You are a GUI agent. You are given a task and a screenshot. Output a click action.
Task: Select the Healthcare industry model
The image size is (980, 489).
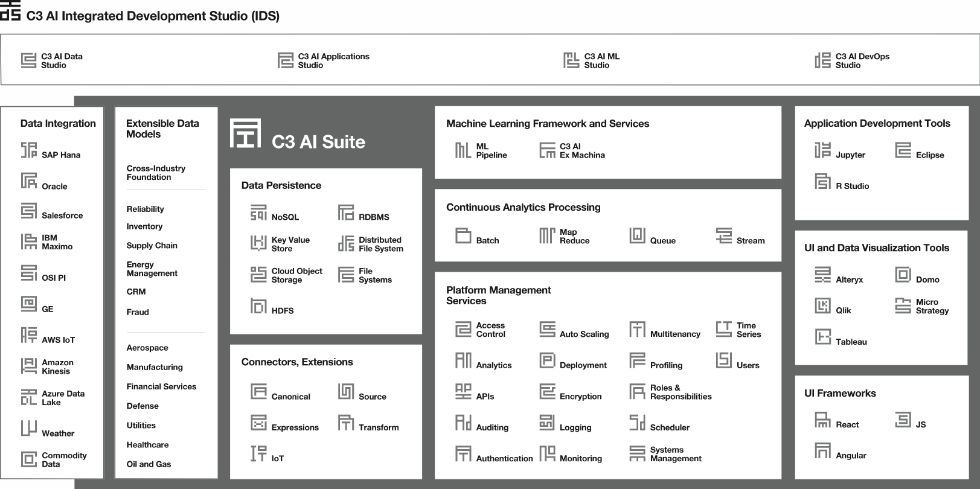(x=147, y=445)
